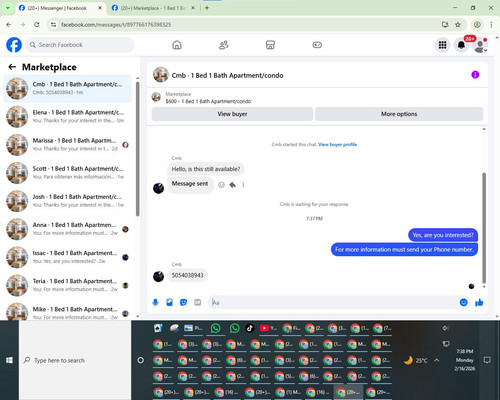Switch to the Messenger browser tab
Viewport: 500px width, 400px height.
coord(61,8)
